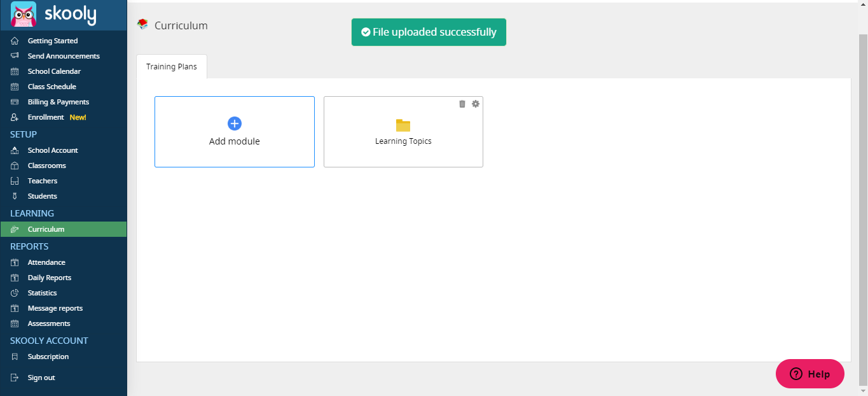Open the Learning Topics module label
Viewport: 868px width, 396px height.
coord(403,141)
